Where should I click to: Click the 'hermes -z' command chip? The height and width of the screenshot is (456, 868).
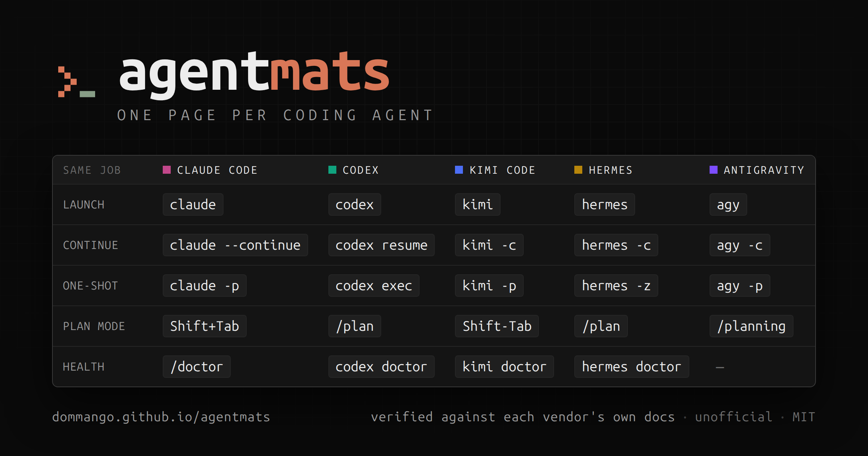coord(616,286)
